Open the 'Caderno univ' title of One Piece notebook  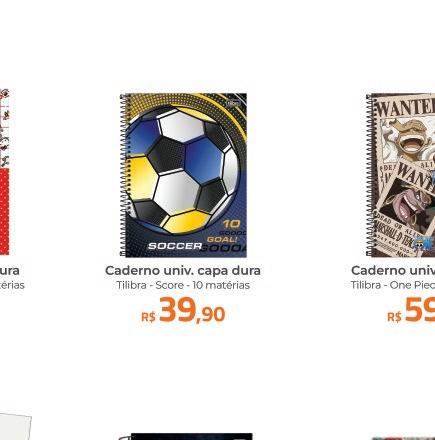click(x=393, y=271)
